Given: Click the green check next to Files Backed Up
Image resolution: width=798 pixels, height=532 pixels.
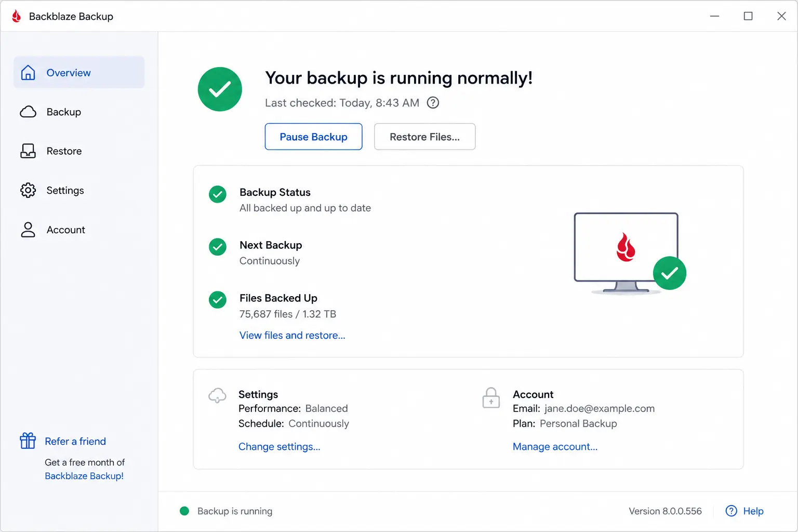Looking at the screenshot, I should (218, 300).
